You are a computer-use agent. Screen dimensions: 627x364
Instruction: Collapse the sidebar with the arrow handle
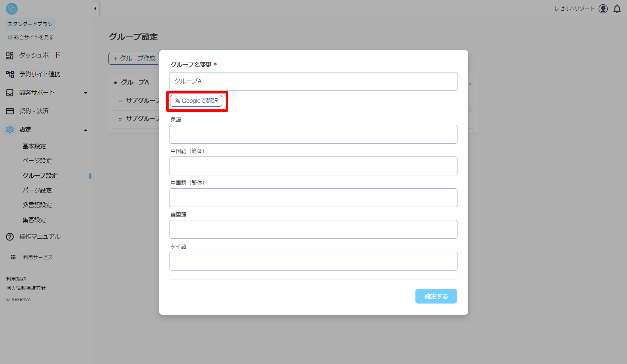(95, 9)
